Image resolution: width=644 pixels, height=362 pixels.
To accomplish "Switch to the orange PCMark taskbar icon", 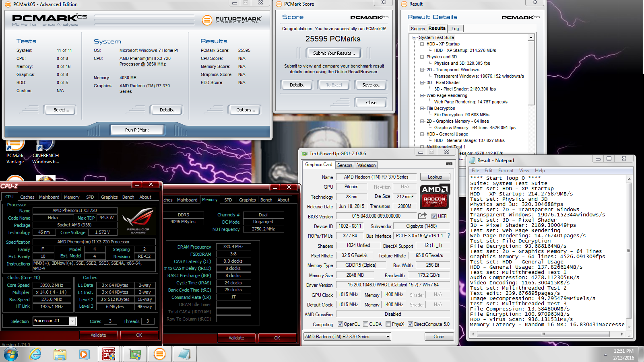I will pyautogui.click(x=160, y=354).
